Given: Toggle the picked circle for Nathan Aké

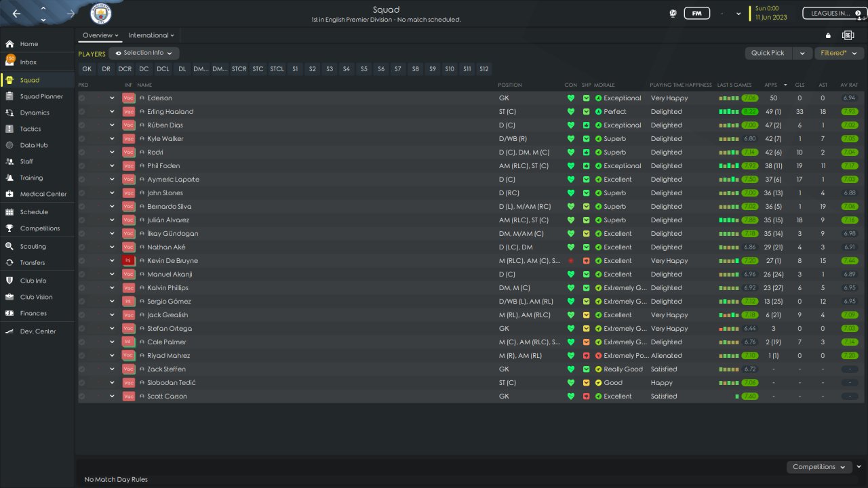Looking at the screenshot, I should click(x=82, y=247).
